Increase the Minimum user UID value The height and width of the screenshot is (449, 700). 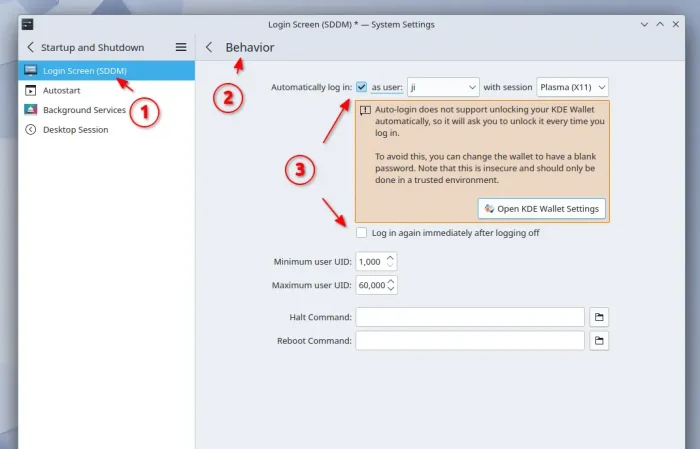tap(391, 257)
